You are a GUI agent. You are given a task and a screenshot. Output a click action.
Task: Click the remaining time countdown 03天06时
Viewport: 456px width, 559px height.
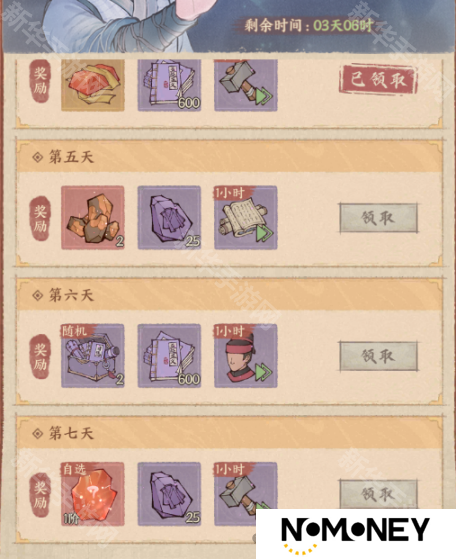(x=343, y=25)
